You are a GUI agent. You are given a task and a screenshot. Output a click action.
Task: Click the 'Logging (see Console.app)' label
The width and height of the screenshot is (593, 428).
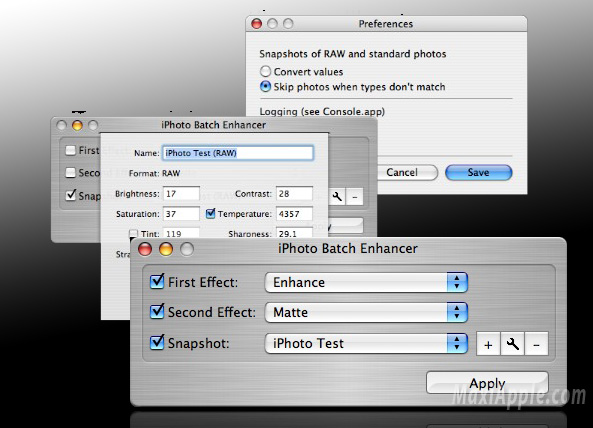322,112
